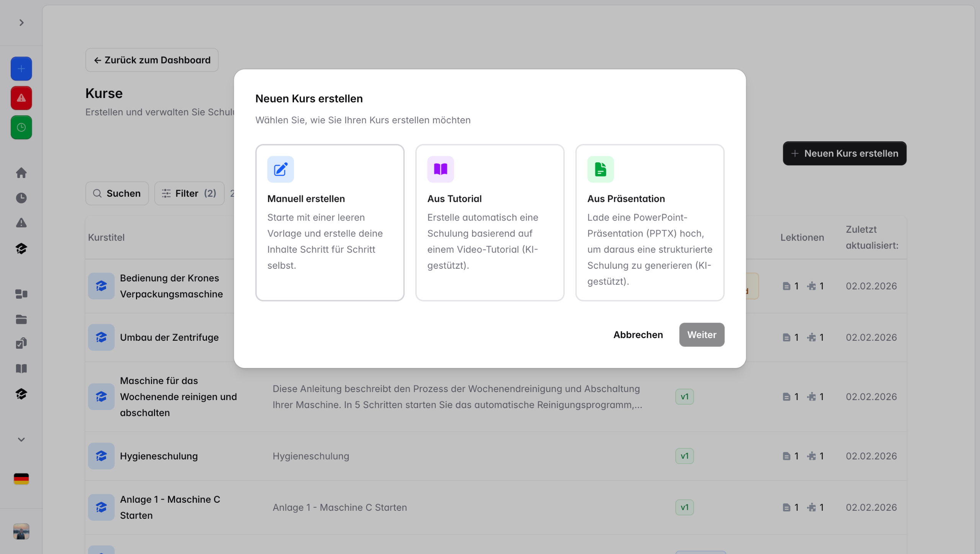980x554 pixels.
Task: Go to Home via sidebar house icon
Action: 21,173
